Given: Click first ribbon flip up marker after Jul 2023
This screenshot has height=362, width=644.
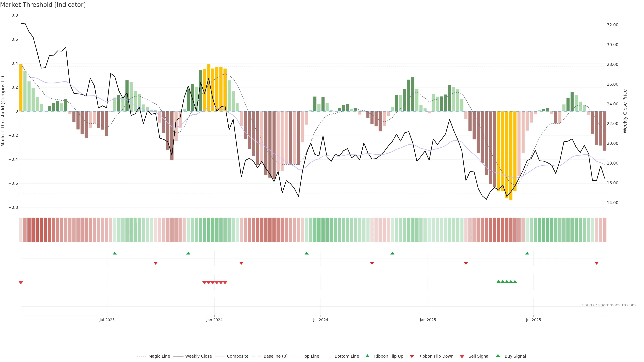Looking at the screenshot, I should (x=115, y=253).
